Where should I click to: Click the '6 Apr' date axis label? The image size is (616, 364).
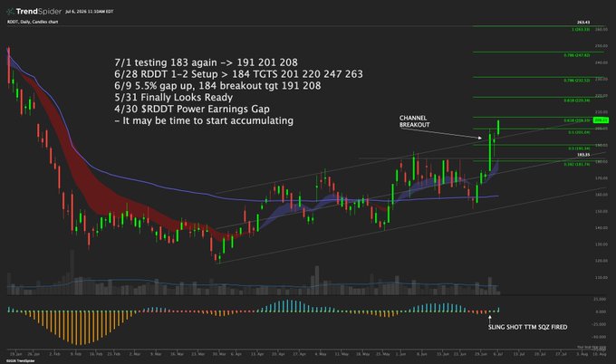click(x=236, y=354)
